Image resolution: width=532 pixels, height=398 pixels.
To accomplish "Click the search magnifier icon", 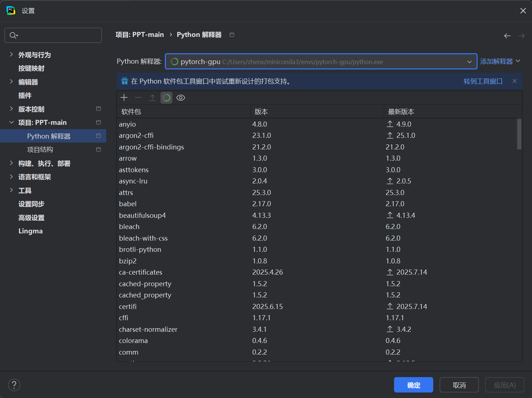I will [13, 35].
